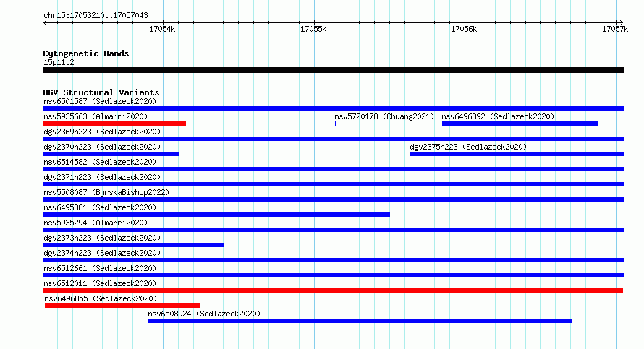Screen dimensions: 644x349
Task: Click the blue bar under nsv5508087
Action: point(333,199)
